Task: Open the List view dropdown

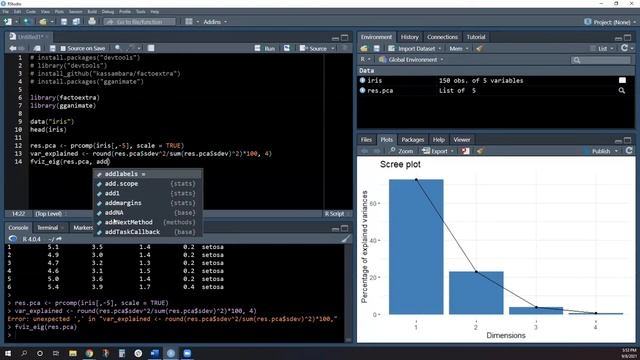Action: (602, 49)
